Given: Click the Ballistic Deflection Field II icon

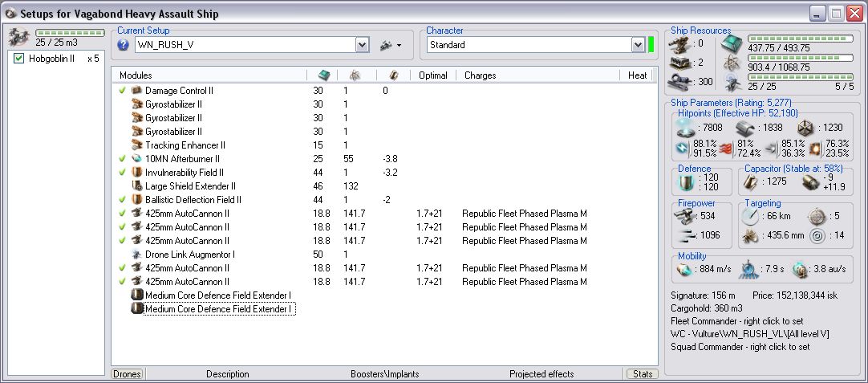Looking at the screenshot, I should coord(136,200).
